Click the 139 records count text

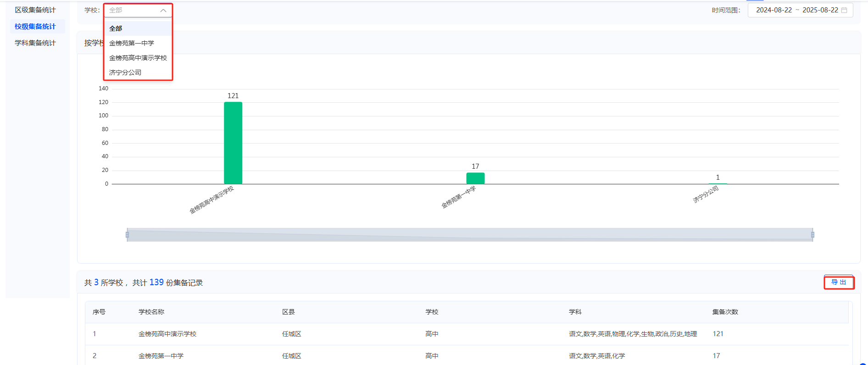pos(156,282)
